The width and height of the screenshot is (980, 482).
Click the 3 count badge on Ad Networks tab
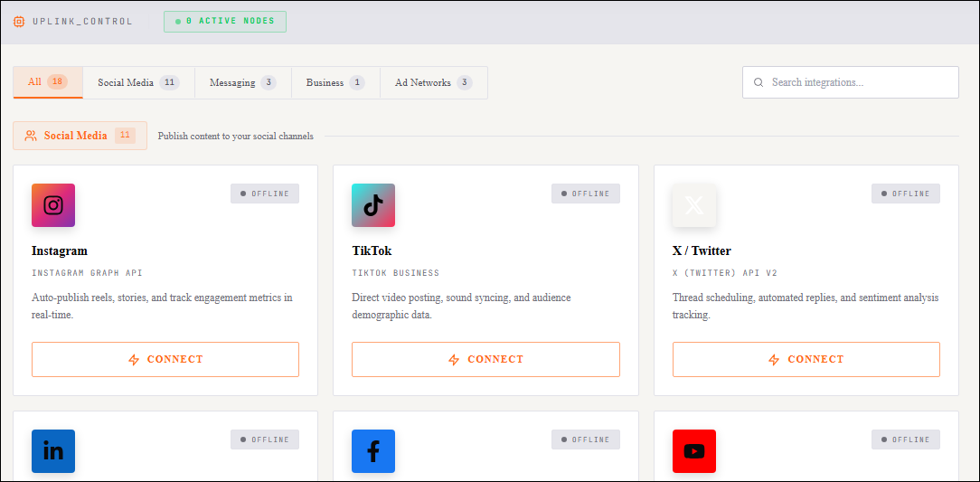pyautogui.click(x=465, y=82)
